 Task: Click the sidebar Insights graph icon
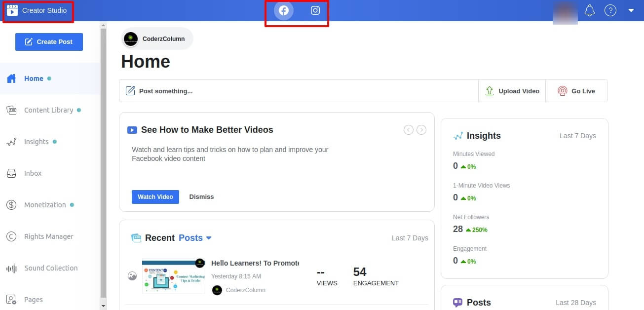pos(11,142)
